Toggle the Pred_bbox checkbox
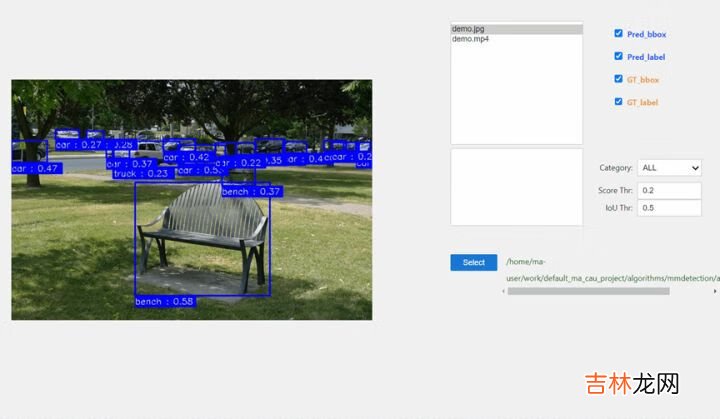This screenshot has height=419, width=720. [x=619, y=34]
